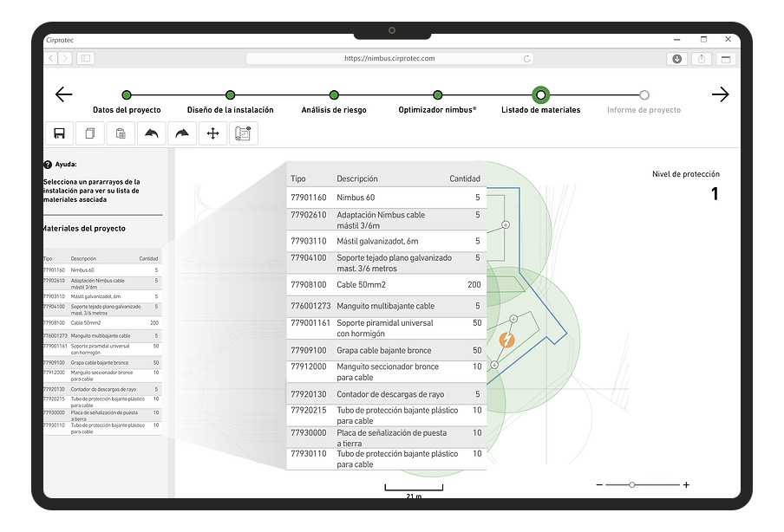Image resolution: width=784 pixels, height=532 pixels.
Task: Open the share menu in the browser
Action: pos(702,58)
